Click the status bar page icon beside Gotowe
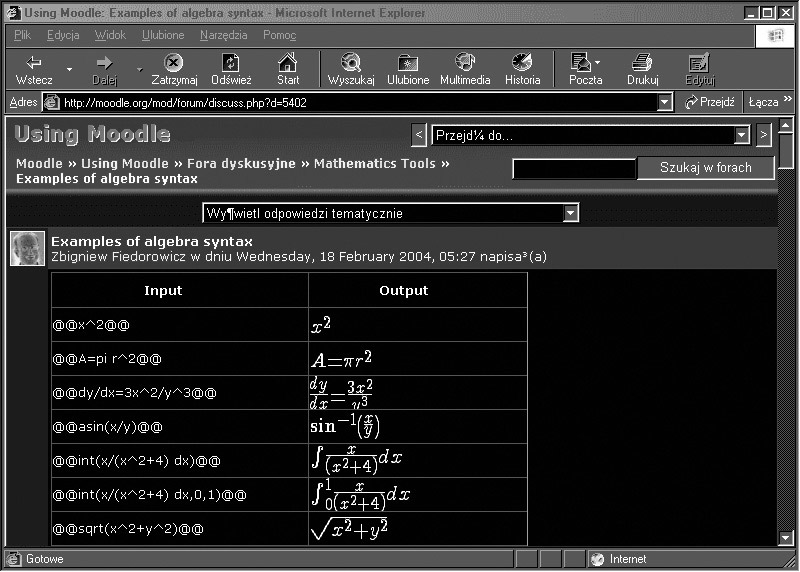Viewport: 800px width, 572px height. [14, 559]
